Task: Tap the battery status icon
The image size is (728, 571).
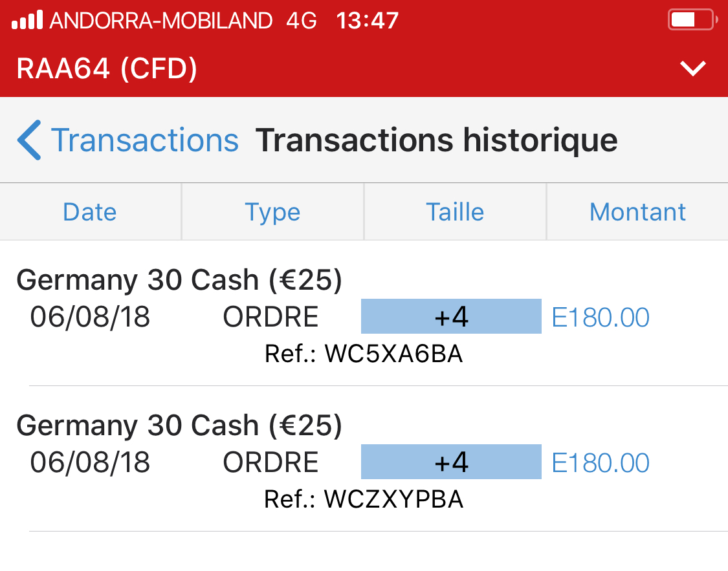Action: click(x=691, y=20)
